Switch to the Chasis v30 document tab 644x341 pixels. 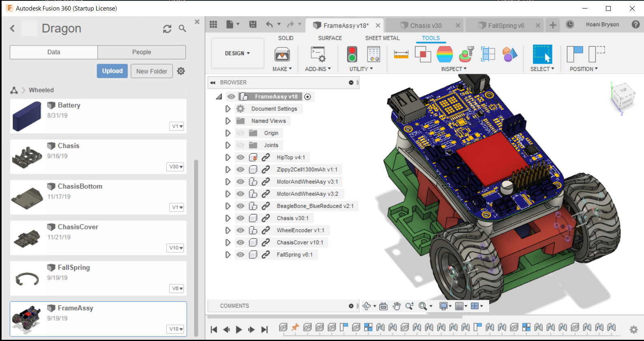coord(425,25)
